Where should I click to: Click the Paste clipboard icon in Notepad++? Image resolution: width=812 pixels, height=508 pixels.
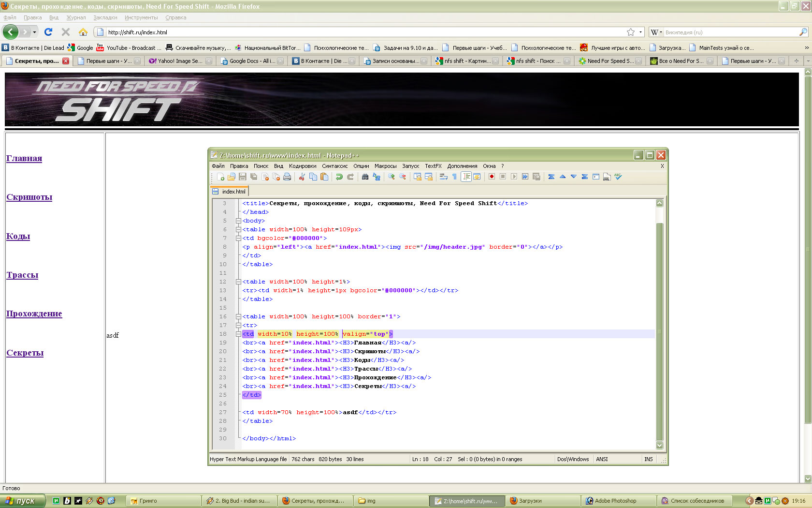324,177
